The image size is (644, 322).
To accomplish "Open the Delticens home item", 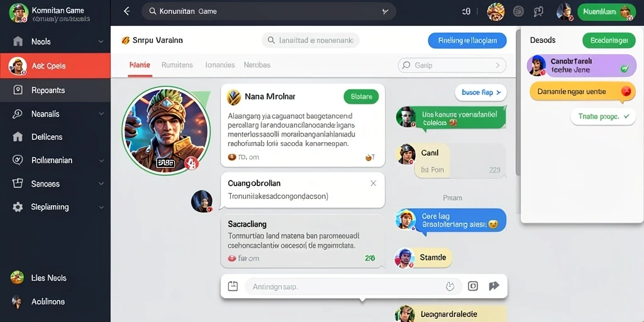I will (55, 136).
